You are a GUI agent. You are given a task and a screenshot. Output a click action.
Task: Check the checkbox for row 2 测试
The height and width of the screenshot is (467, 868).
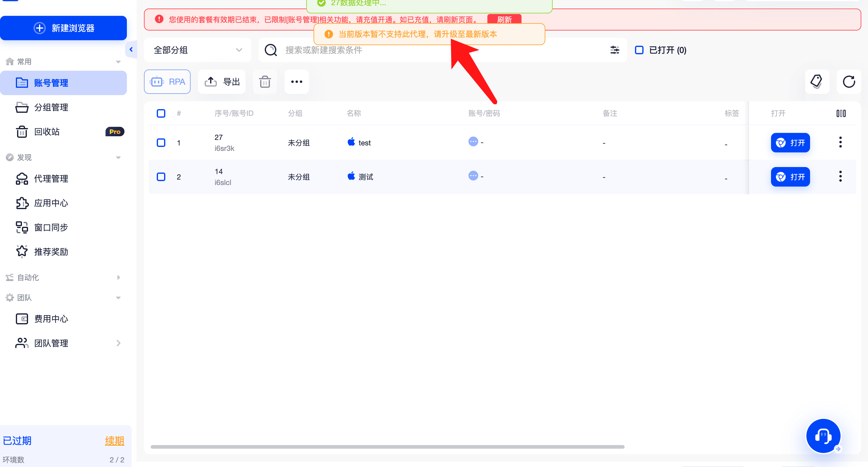pos(161,177)
